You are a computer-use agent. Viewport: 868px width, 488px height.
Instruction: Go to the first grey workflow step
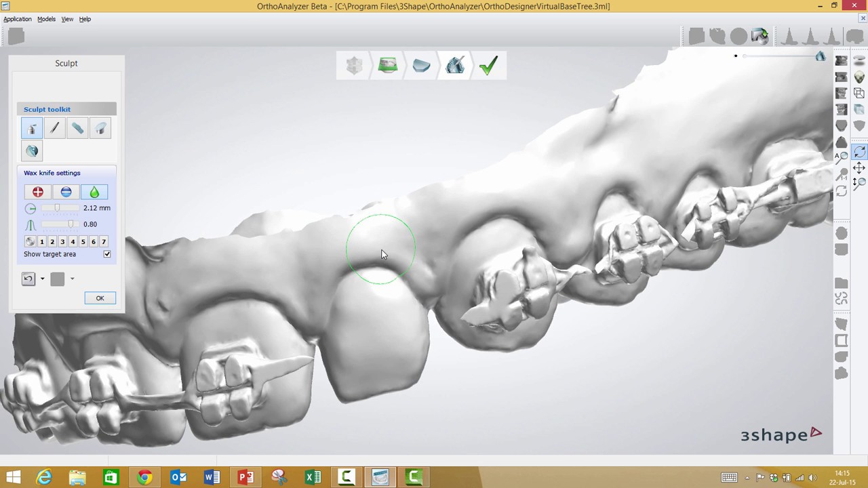click(354, 66)
